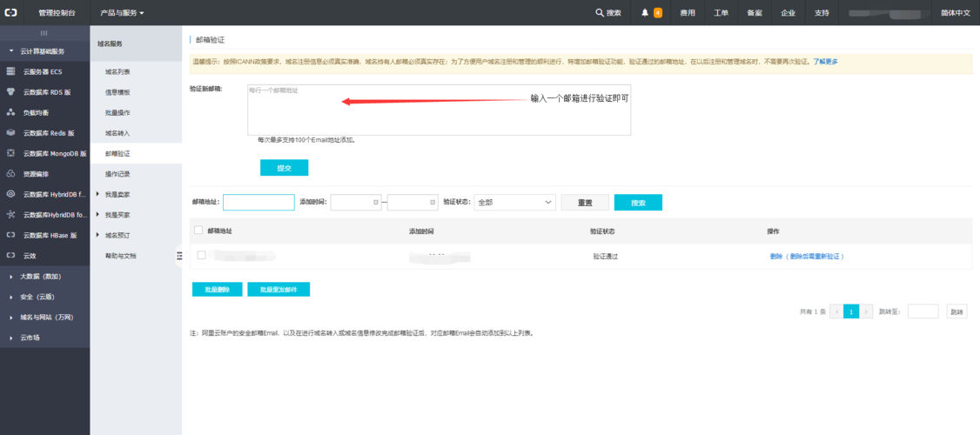Open 域名列表 in the domain menu
Image resolution: width=980 pixels, height=435 pixels.
117,72
